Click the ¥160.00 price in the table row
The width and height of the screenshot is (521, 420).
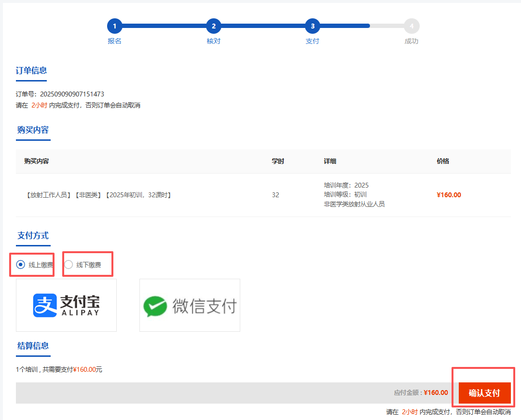(449, 195)
